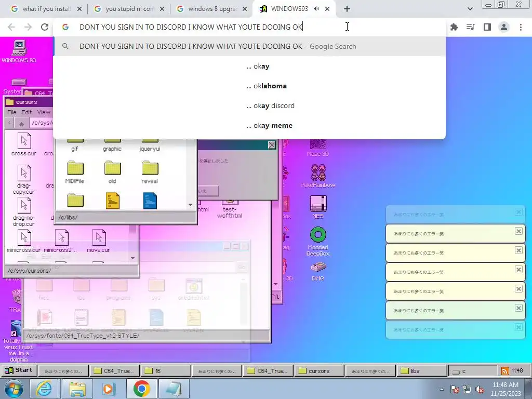Switch to the 'what if you install' tab

46,9
